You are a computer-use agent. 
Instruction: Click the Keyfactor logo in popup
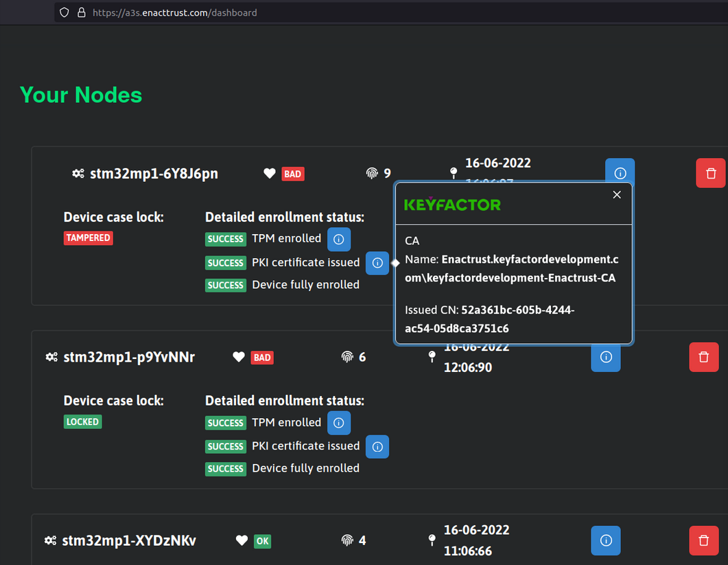click(x=452, y=205)
